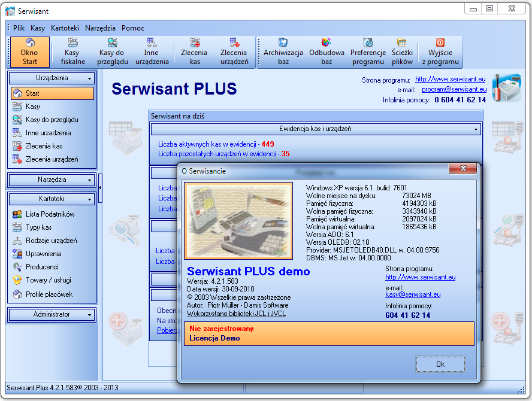The width and height of the screenshot is (532, 401).
Task: Open Okno Start toolbar button
Action: (30, 52)
